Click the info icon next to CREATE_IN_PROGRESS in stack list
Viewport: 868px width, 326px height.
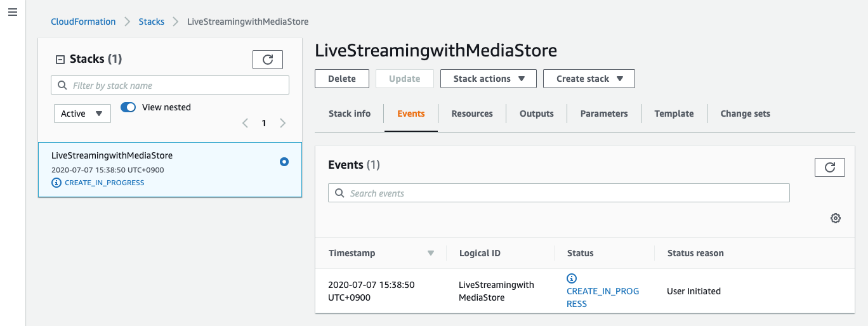point(56,183)
